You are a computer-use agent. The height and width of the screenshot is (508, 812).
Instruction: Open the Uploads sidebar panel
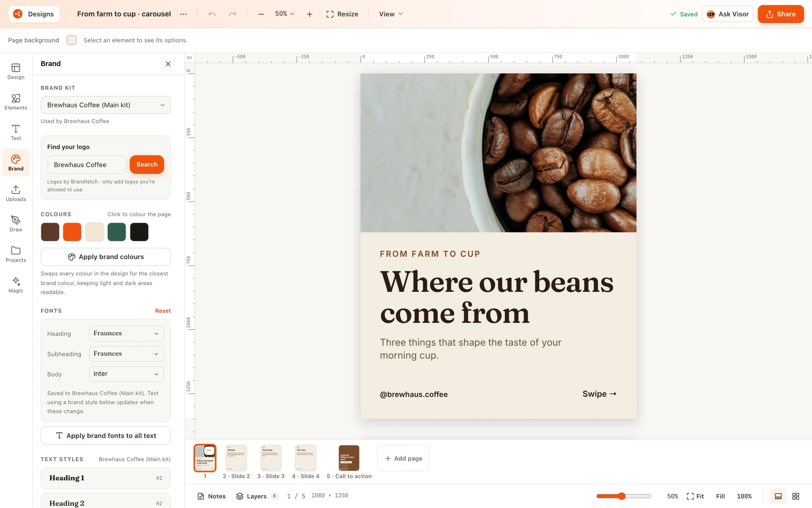(16, 193)
